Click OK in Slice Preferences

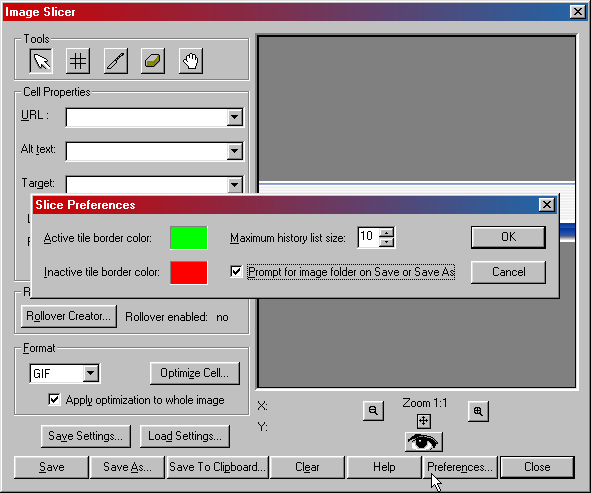pyautogui.click(x=508, y=237)
